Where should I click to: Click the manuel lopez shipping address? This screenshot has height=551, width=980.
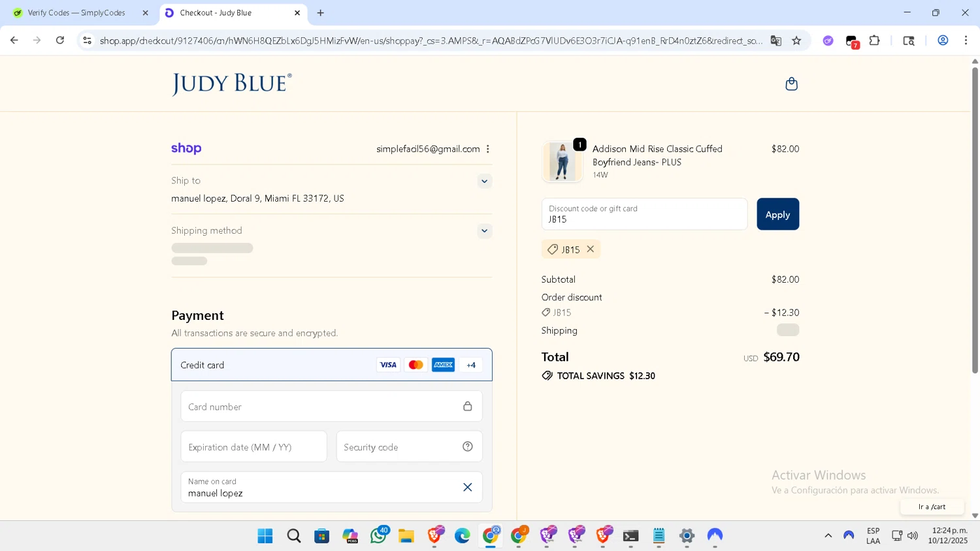[257, 198]
